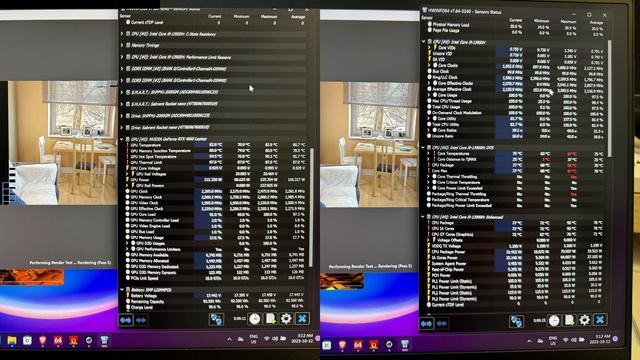The width and height of the screenshot is (640, 360).
Task: Start logging with the log file icon, left window
Action: pyautogui.click(x=270, y=319)
